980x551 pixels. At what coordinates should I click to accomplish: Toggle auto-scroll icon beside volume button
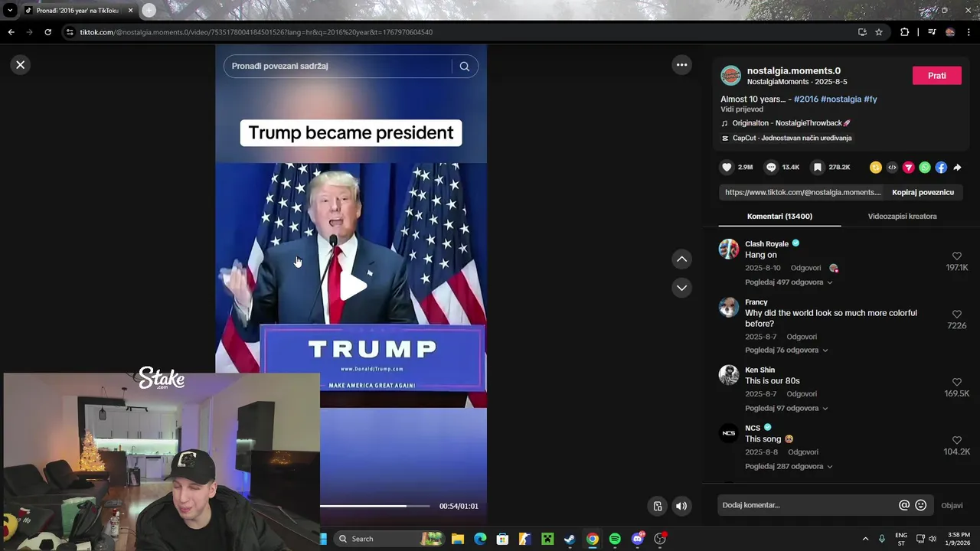(657, 506)
